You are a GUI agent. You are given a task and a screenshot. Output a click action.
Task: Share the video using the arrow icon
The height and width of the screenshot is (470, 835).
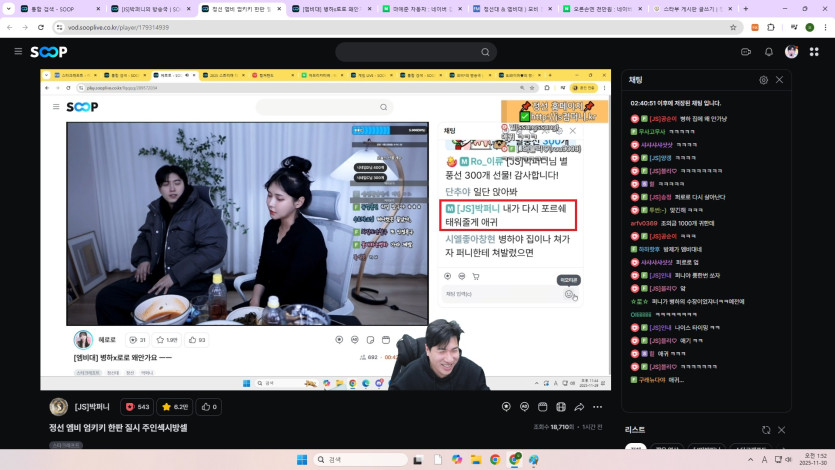pos(577,407)
